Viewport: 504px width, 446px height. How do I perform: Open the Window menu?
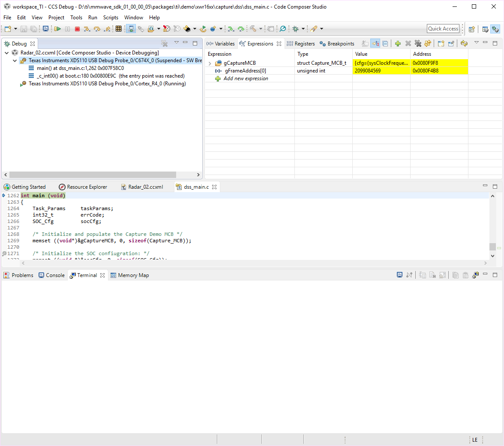tap(134, 17)
